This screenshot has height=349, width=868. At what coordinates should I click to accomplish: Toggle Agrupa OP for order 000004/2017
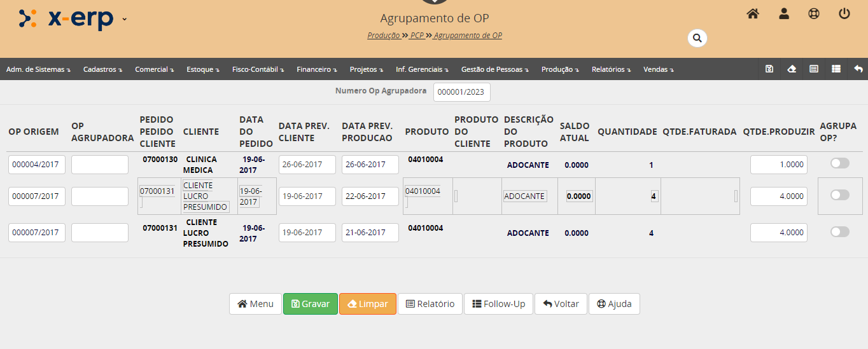[839, 163]
